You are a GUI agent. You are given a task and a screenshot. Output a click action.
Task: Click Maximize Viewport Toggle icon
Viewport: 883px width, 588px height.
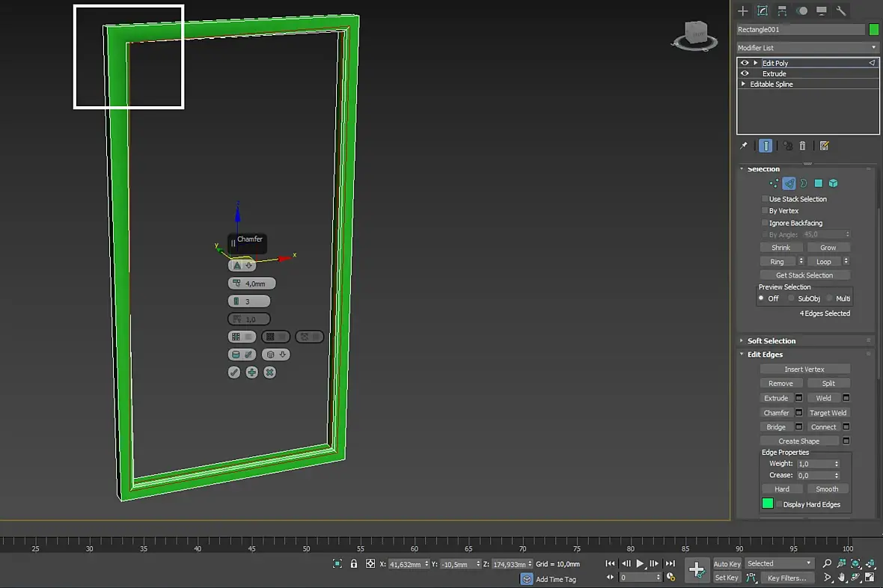[870, 578]
